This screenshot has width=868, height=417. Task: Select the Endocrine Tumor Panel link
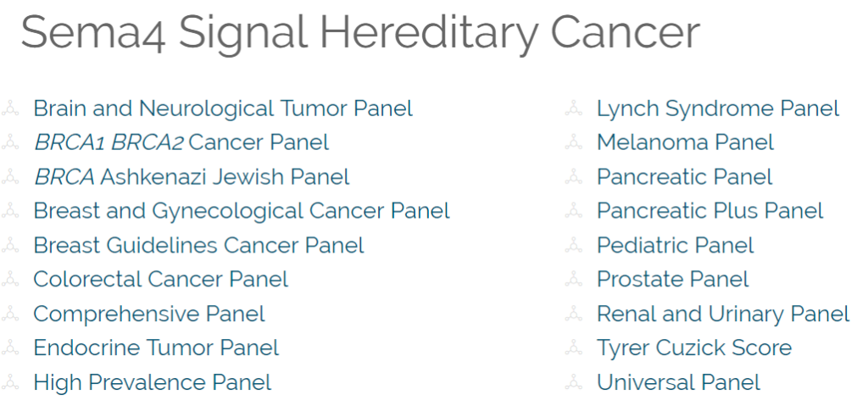156,347
